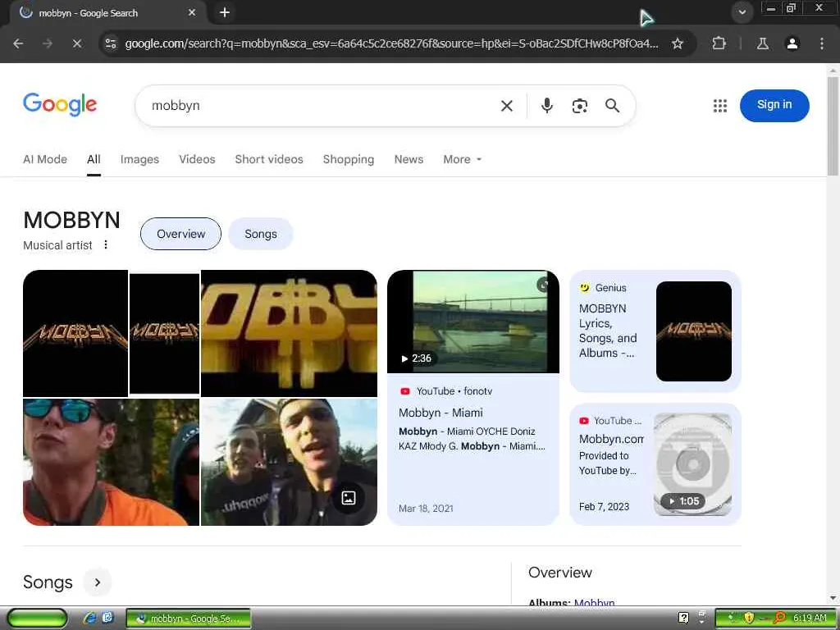Start voice search with the microphone
840x630 pixels.
click(x=547, y=106)
